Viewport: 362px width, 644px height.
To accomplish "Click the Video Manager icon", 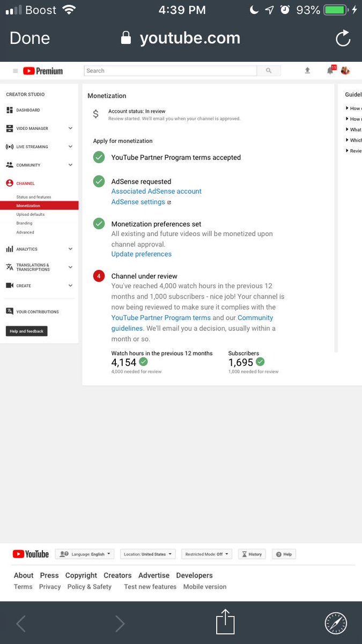I will (x=10, y=128).
